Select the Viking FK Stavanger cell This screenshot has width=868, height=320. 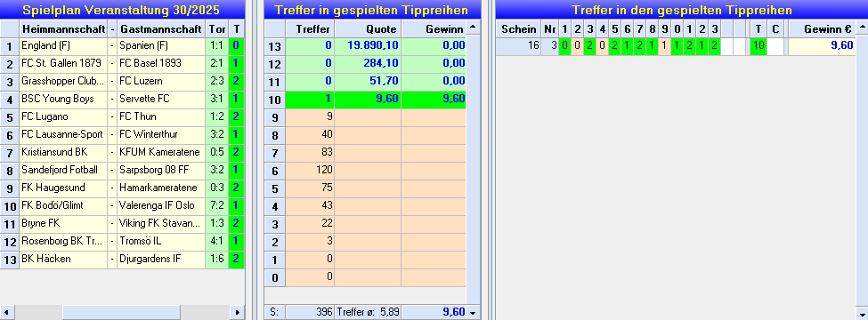click(x=161, y=223)
